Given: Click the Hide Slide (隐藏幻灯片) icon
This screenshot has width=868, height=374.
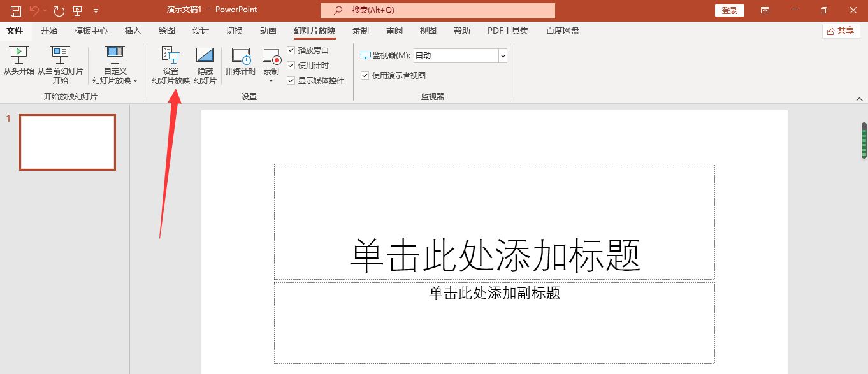Looking at the screenshot, I should click(x=205, y=55).
